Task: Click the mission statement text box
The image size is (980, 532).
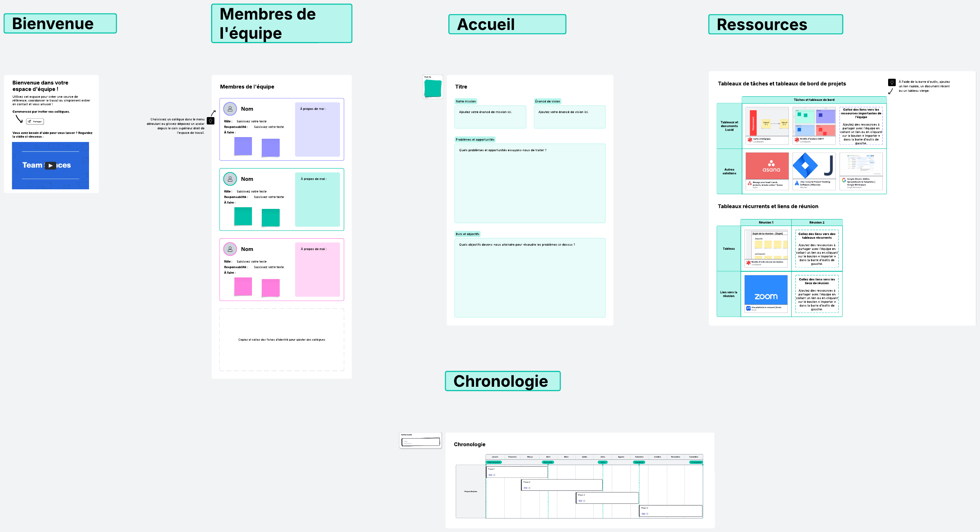Action: point(490,117)
